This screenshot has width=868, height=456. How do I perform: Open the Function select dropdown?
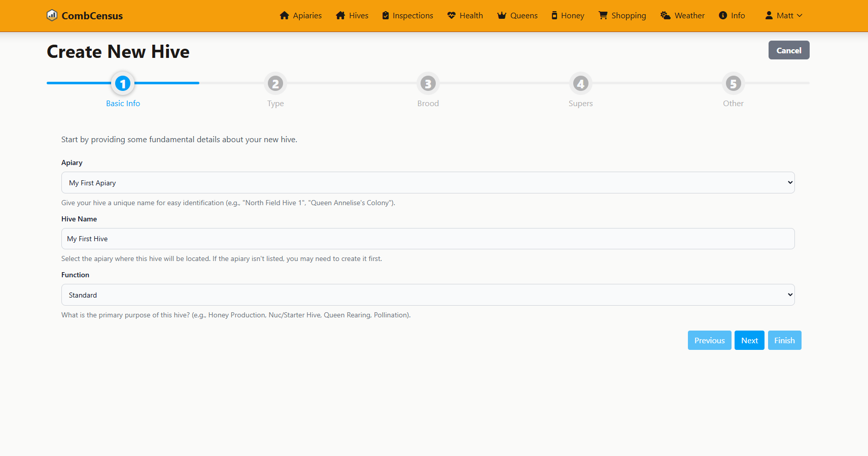[x=428, y=295]
